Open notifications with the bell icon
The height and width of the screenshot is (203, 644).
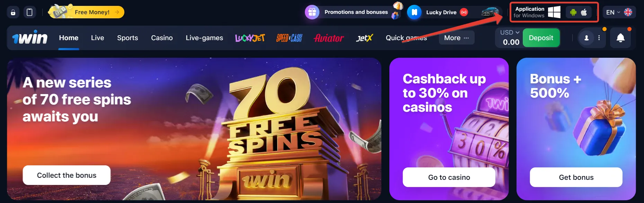click(x=620, y=38)
